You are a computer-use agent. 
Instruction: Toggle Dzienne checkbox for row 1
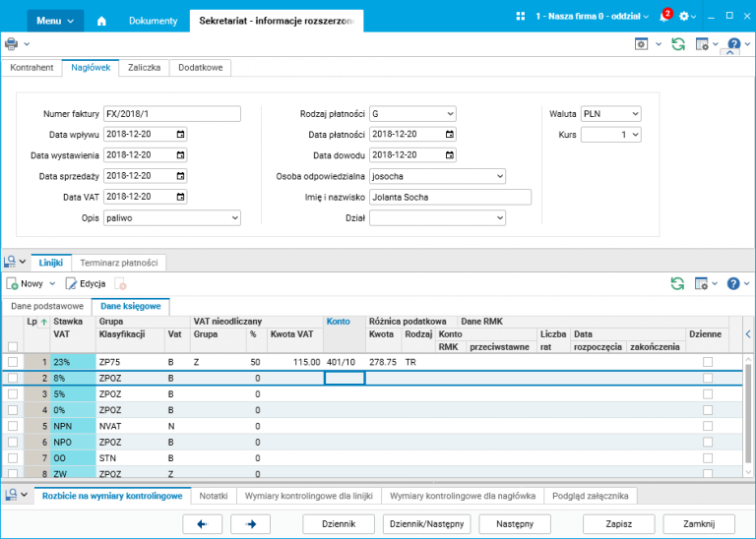click(x=708, y=362)
